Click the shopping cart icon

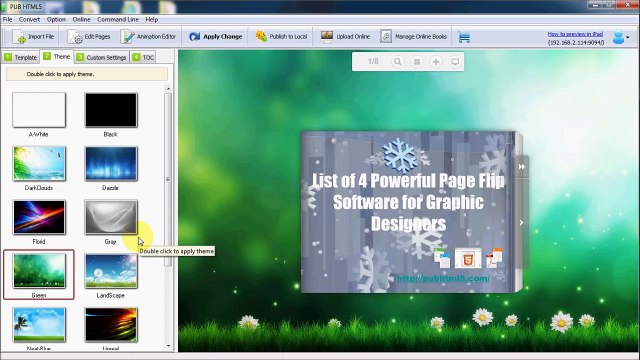tap(464, 37)
